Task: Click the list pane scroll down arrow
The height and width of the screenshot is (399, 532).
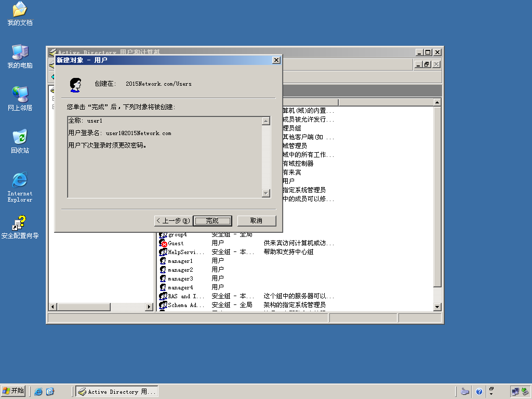Action: 437,307
